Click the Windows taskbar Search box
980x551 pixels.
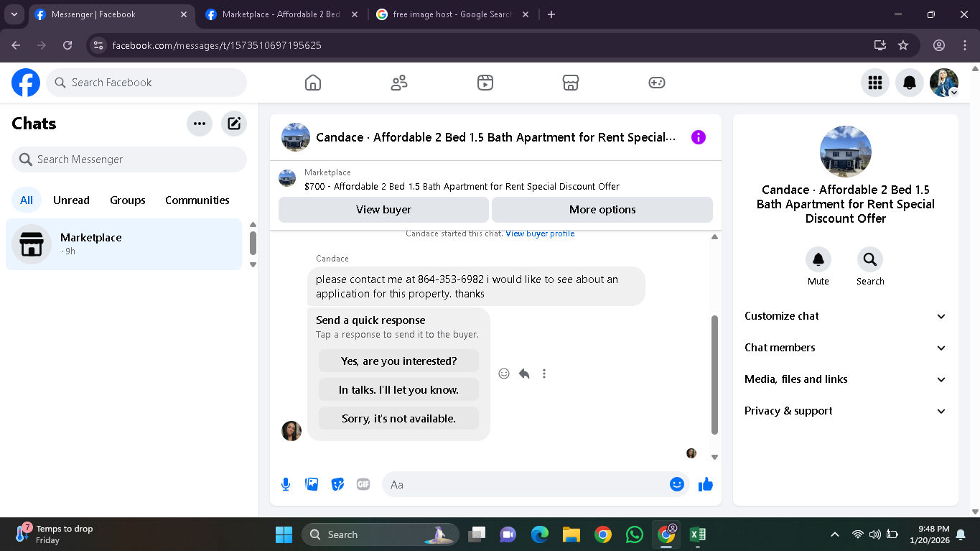pos(379,534)
